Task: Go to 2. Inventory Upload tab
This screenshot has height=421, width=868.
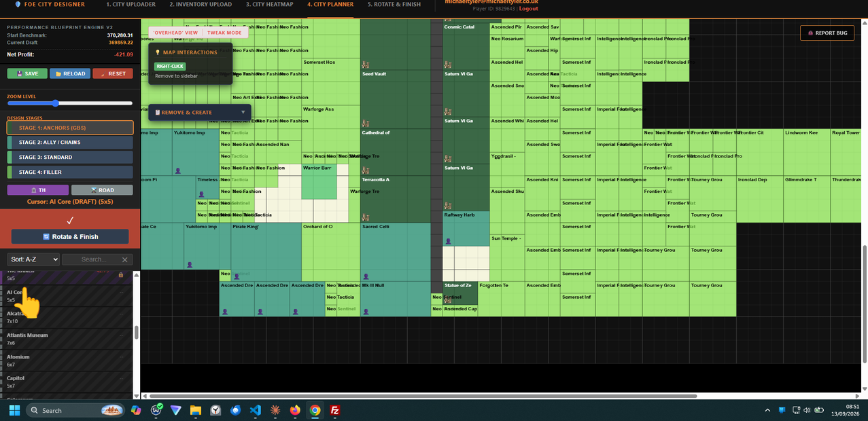Action: [201, 4]
